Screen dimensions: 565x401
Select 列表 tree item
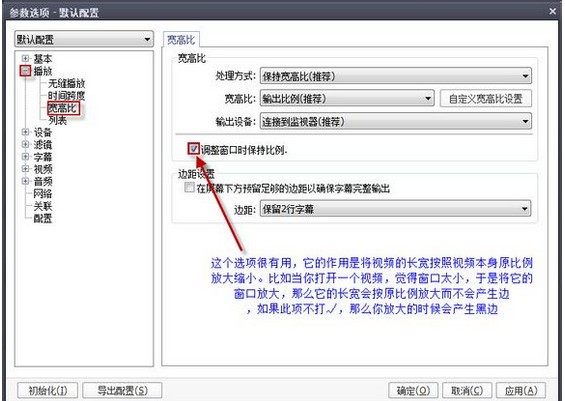[58, 120]
